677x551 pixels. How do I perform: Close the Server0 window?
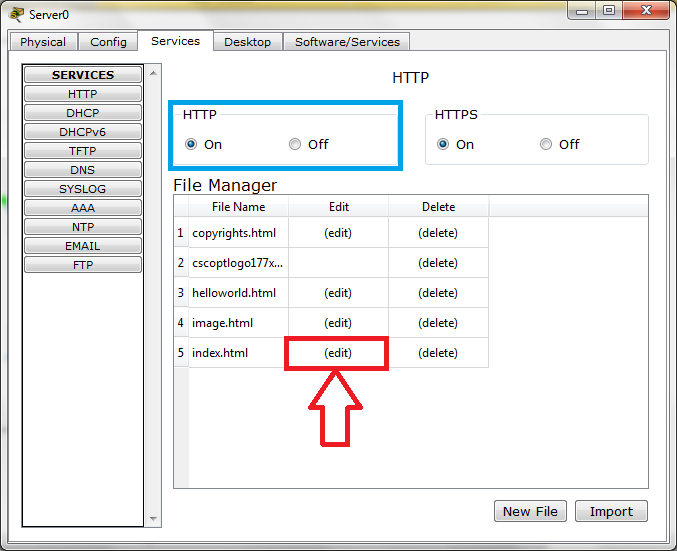click(646, 10)
